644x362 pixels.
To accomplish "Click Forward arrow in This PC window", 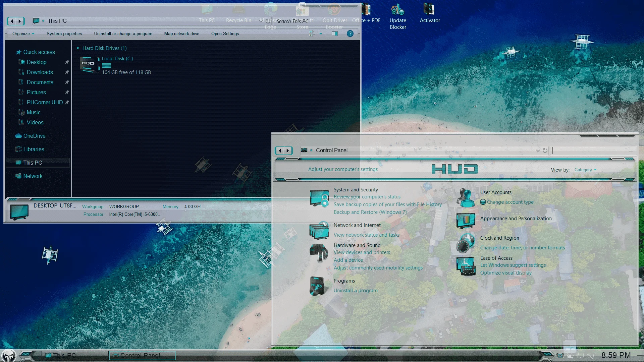I will 20,21.
